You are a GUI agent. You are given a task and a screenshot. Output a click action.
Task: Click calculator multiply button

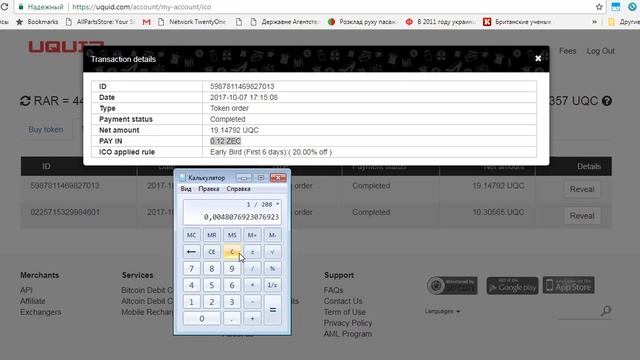pos(252,285)
